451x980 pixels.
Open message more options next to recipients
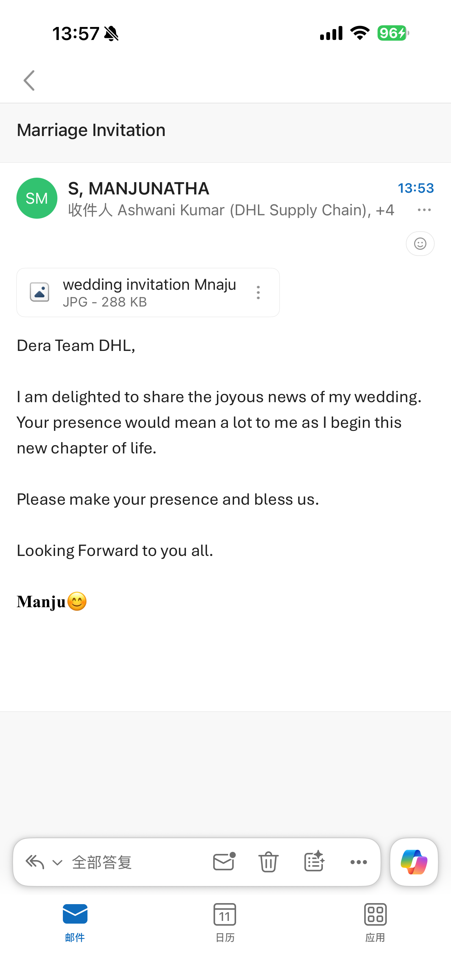coord(424,210)
